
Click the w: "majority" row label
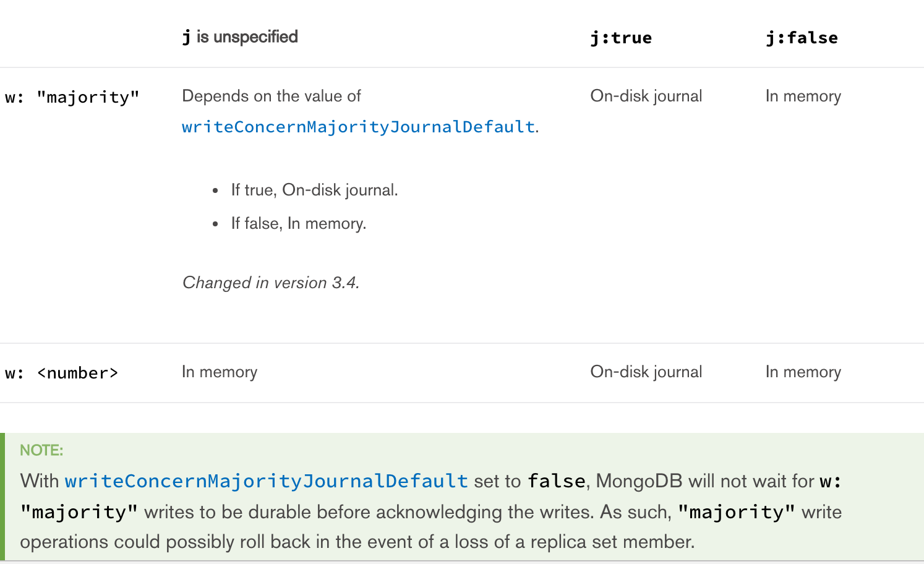pyautogui.click(x=72, y=97)
